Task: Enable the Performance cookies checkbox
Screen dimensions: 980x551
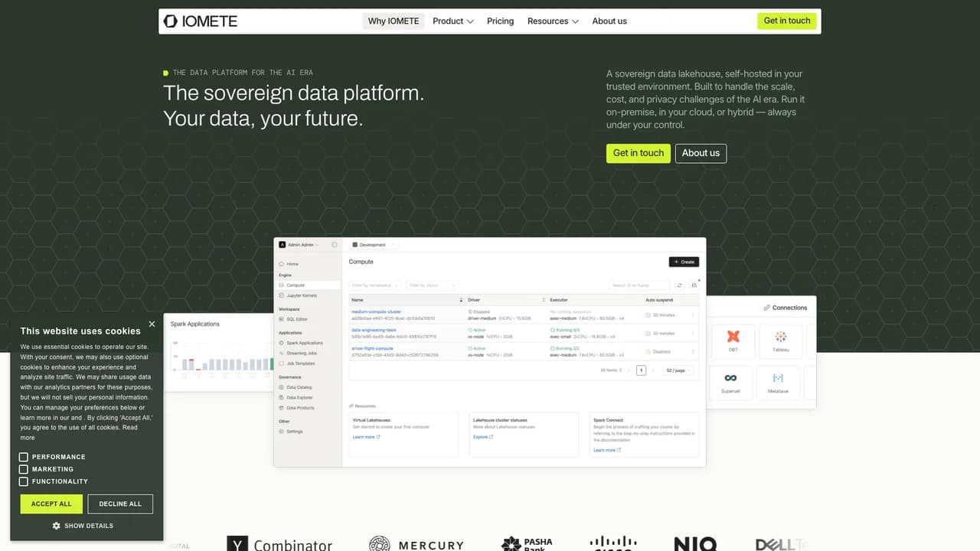Action: pos(24,457)
